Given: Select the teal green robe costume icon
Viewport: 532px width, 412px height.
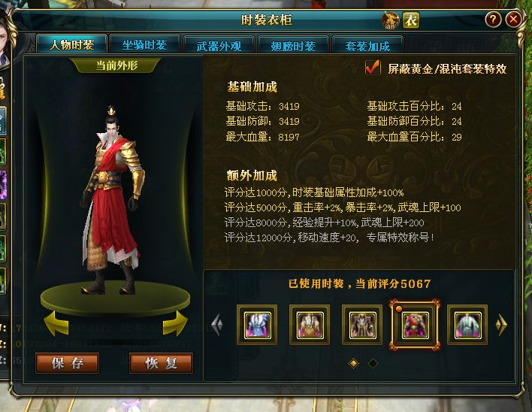Looking at the screenshot, I should click(x=467, y=325).
